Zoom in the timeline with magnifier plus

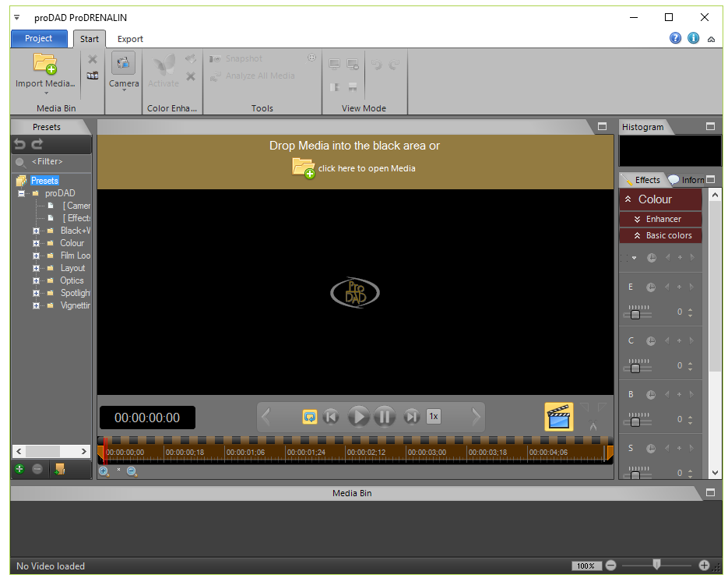point(104,471)
